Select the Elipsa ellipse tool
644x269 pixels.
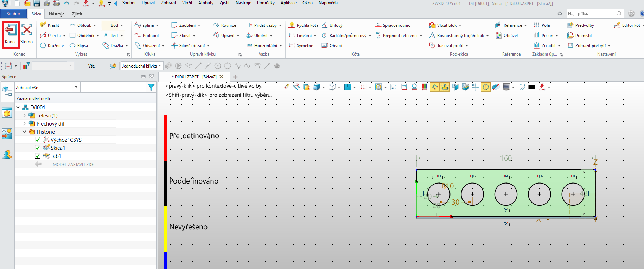[79, 46]
